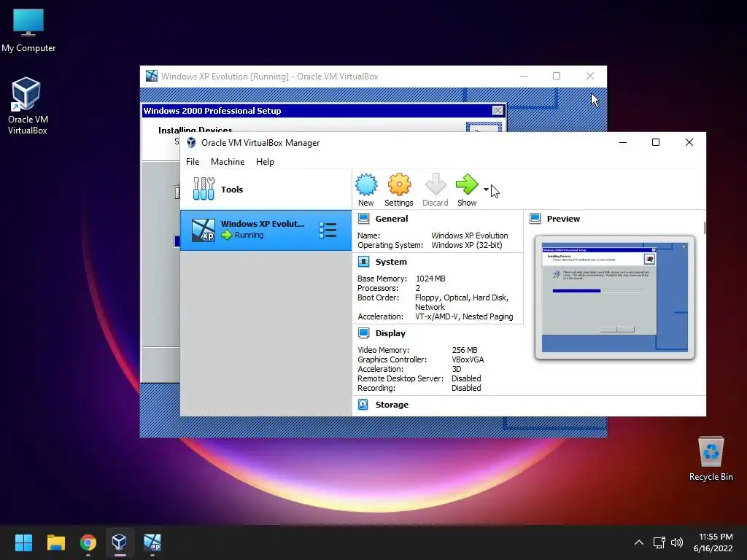Image resolution: width=747 pixels, height=560 pixels.
Task: Click the Name value Windows XP Evolution
Action: pos(470,236)
